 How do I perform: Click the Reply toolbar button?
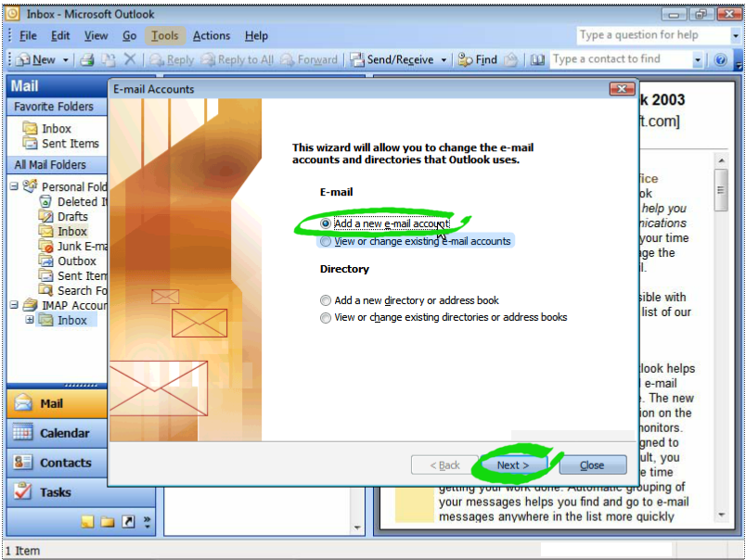point(173,59)
